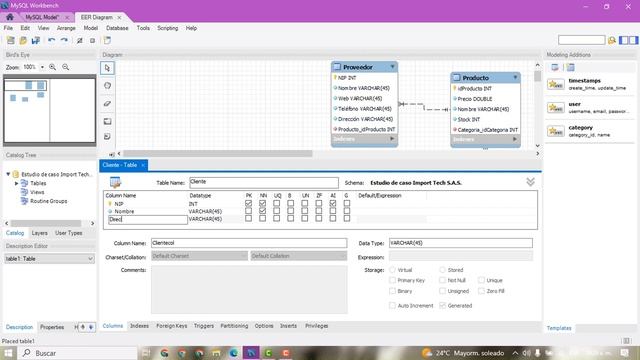
Task: Enable the Not Null storage checkbox
Action: [x=442, y=280]
